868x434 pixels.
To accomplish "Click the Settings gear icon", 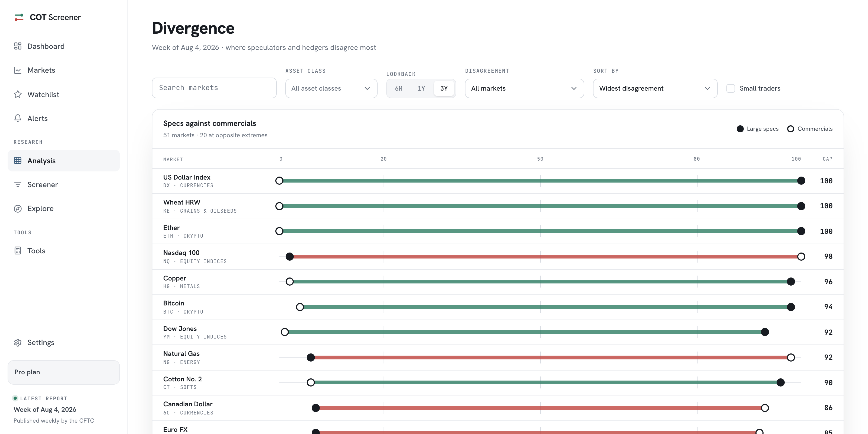I will point(18,343).
